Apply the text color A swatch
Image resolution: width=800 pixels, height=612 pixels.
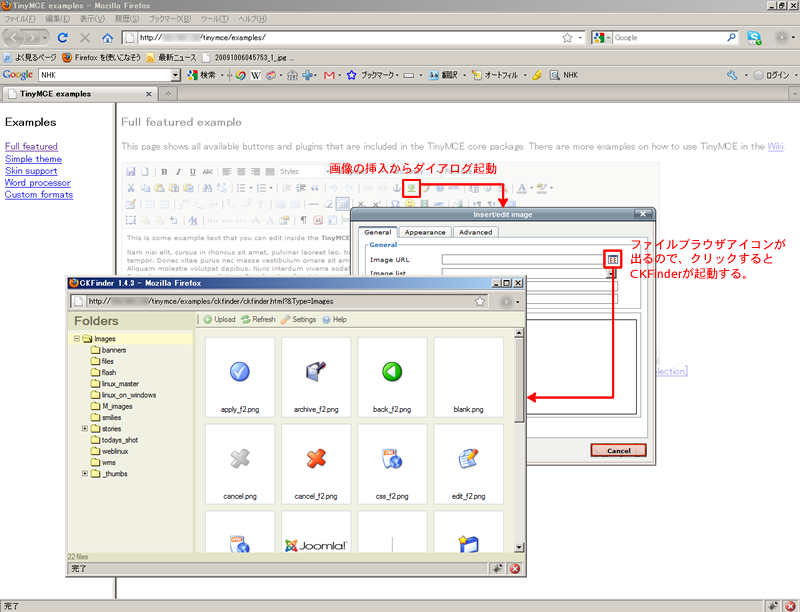(x=521, y=188)
